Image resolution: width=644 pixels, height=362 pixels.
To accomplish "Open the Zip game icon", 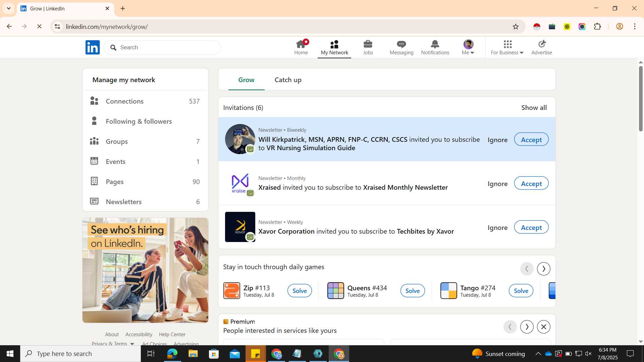I will click(x=232, y=291).
